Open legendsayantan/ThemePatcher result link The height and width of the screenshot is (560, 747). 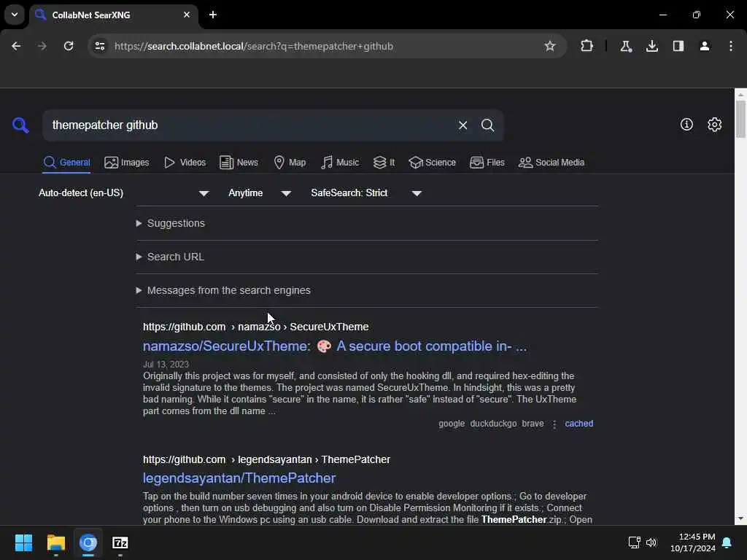point(239,478)
